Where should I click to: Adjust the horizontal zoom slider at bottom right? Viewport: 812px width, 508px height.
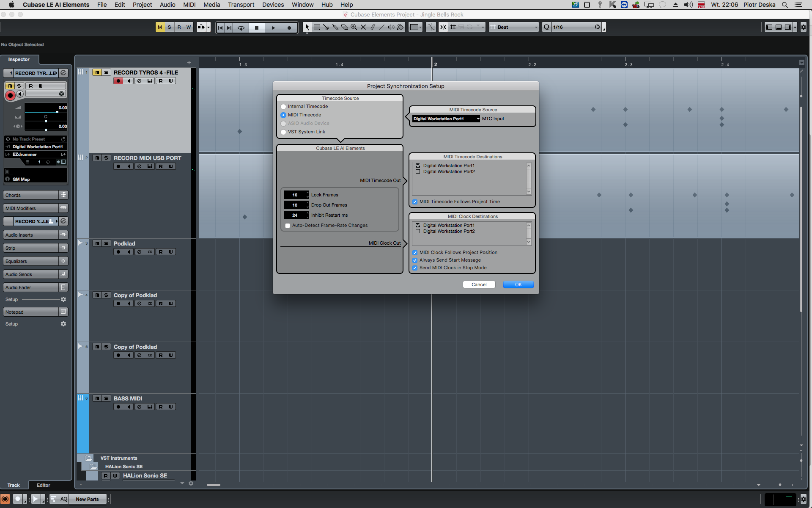(x=779, y=485)
